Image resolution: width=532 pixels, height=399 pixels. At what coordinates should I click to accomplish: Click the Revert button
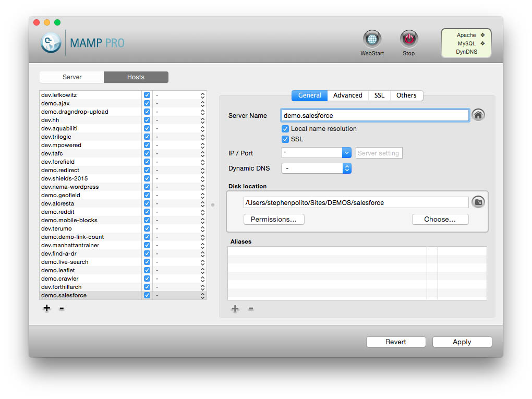pos(395,342)
